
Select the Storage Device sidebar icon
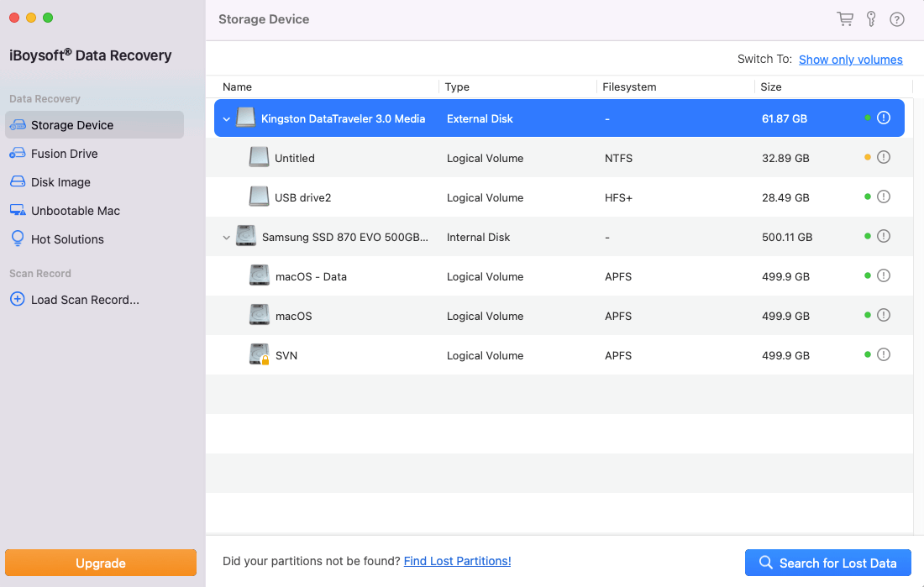(x=18, y=124)
